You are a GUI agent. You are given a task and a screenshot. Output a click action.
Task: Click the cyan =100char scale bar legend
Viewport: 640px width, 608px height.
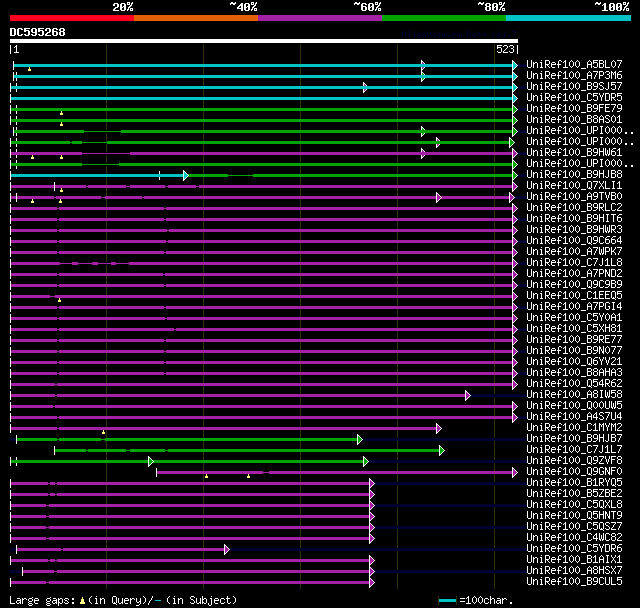click(447, 600)
